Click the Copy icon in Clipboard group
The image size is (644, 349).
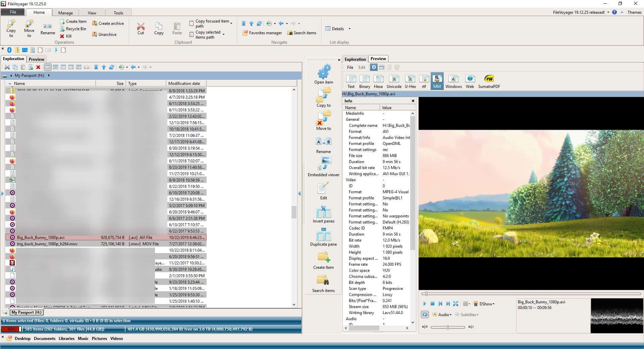(x=159, y=29)
